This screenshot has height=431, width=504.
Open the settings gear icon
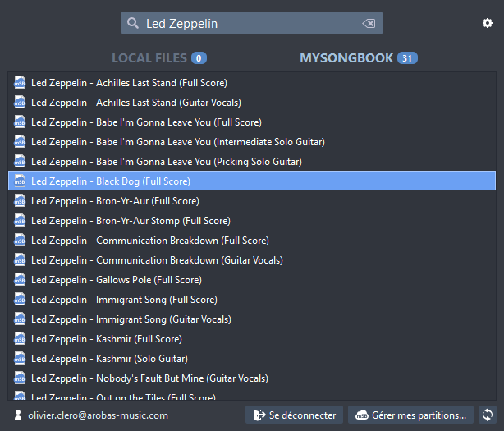click(x=488, y=23)
